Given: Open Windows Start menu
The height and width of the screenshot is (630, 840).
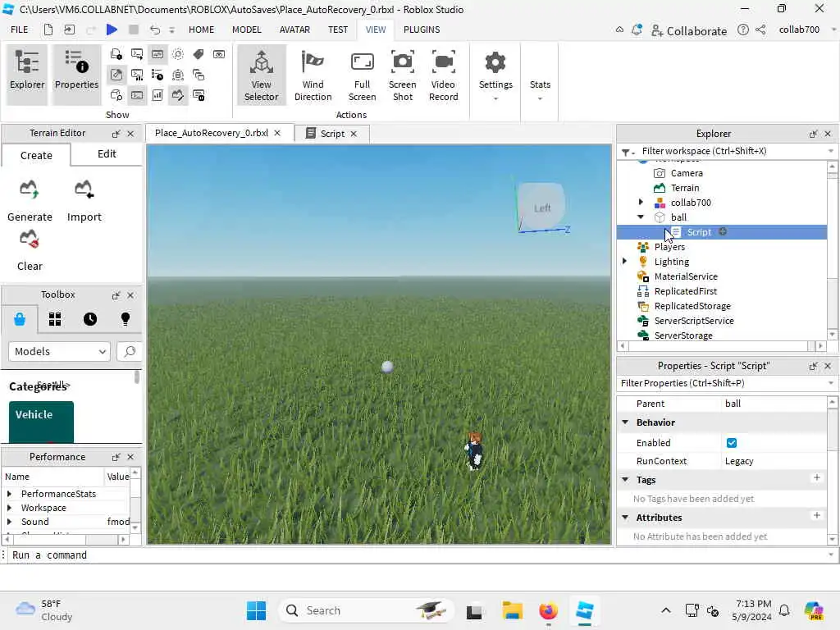Looking at the screenshot, I should pyautogui.click(x=256, y=610).
